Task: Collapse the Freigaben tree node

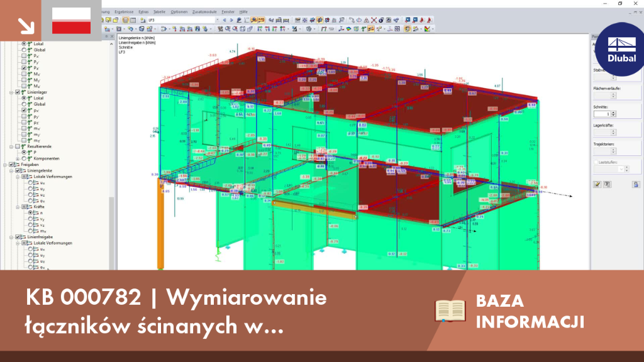Action: click(x=5, y=165)
